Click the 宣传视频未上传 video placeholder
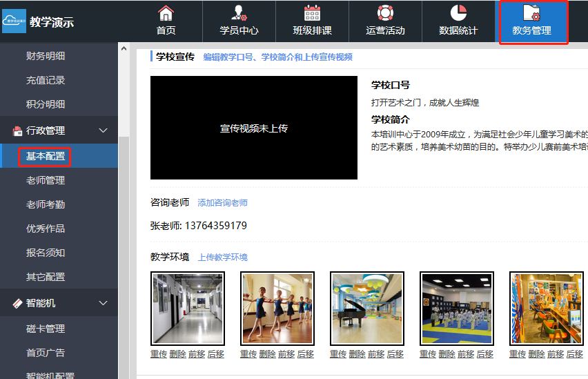Screen dimensions: 588x379 click(254, 128)
